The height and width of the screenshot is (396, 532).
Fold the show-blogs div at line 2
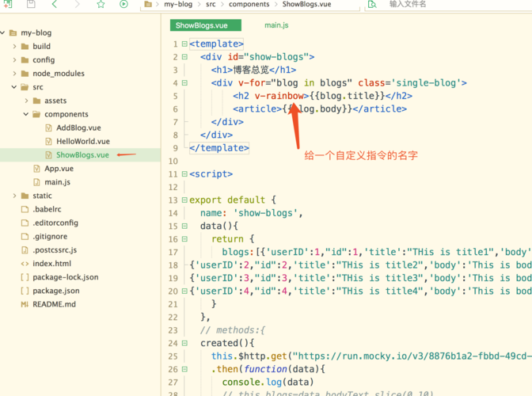(184, 57)
